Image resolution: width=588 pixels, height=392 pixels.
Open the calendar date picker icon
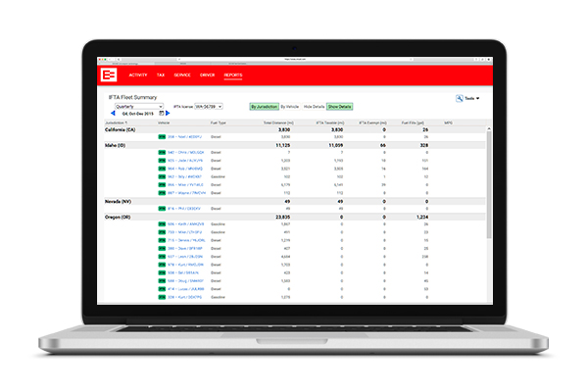pos(163,113)
